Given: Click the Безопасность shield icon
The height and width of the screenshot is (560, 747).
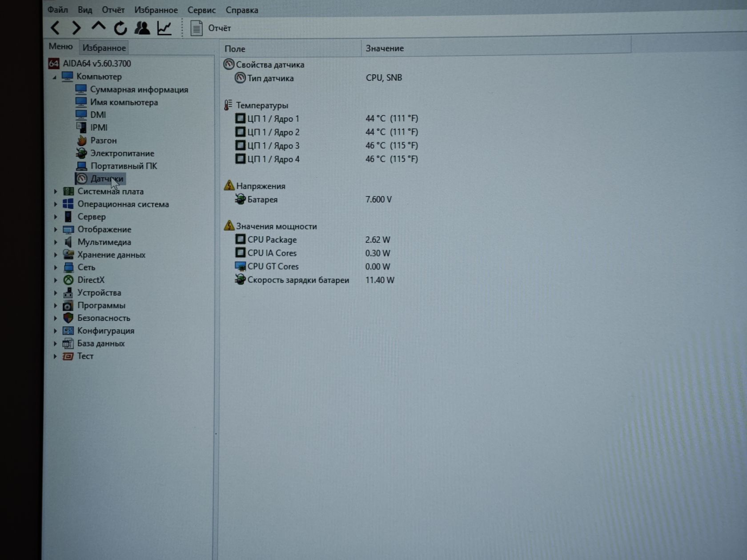Looking at the screenshot, I should pos(68,318).
